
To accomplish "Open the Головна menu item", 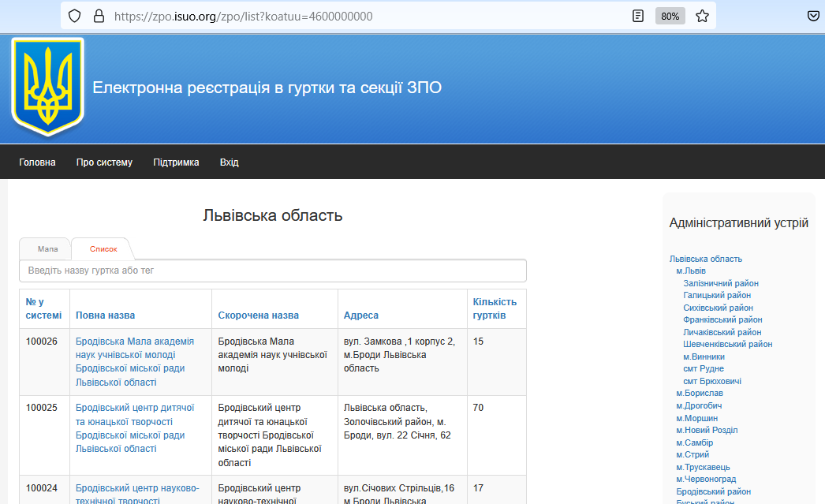I will point(37,162).
